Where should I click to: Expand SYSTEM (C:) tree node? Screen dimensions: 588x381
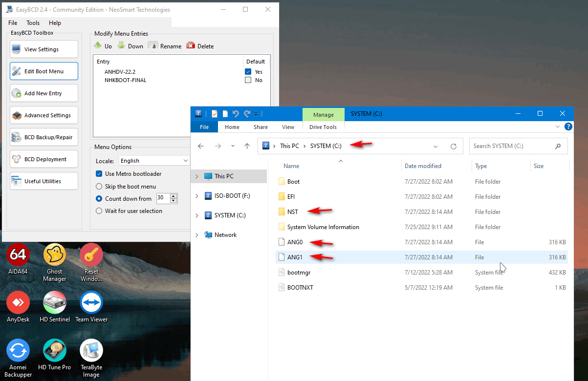pos(197,215)
